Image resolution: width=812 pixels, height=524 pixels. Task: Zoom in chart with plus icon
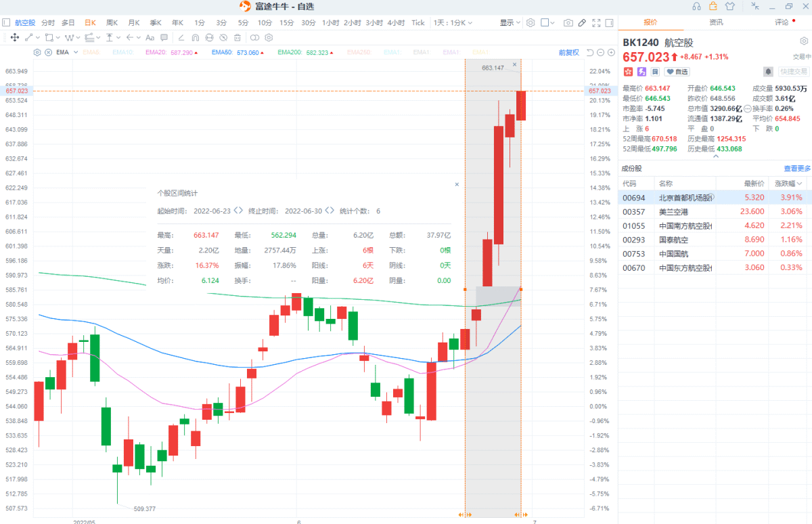click(x=611, y=52)
